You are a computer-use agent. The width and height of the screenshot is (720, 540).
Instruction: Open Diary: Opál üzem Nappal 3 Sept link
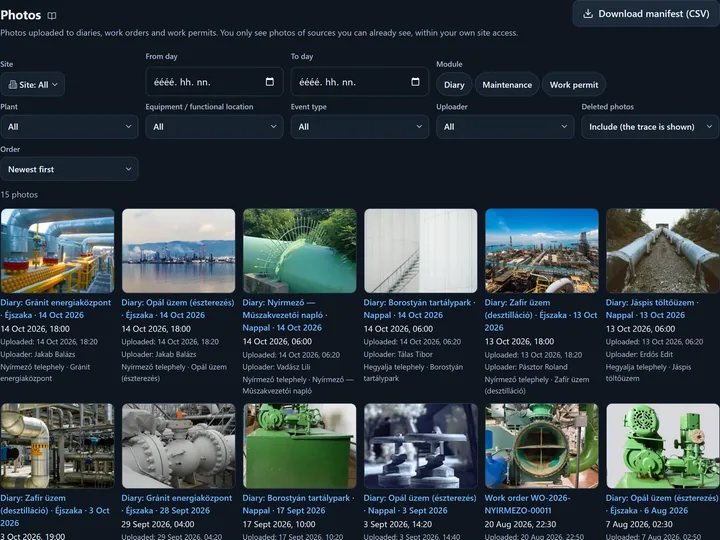pyautogui.click(x=420, y=504)
